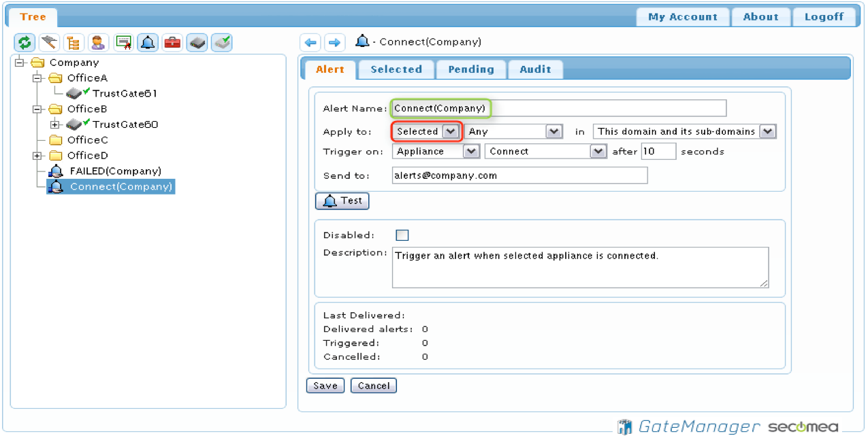This screenshot has height=440, width=868.
Task: Open the Tree tab
Action: [33, 17]
